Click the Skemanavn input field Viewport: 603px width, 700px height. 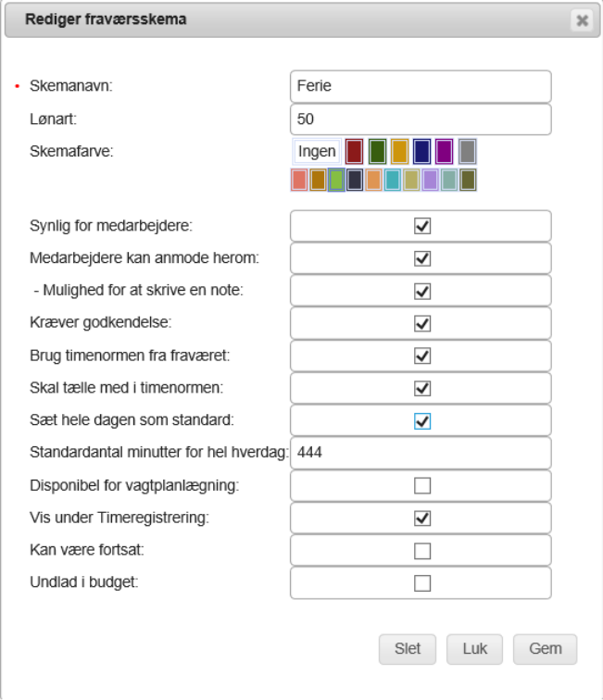(x=421, y=87)
